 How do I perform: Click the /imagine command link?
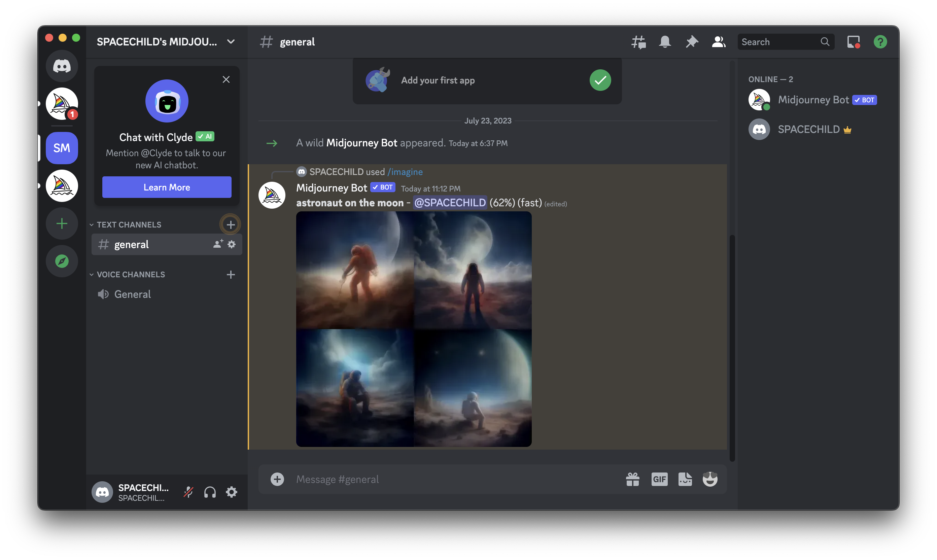tap(405, 172)
